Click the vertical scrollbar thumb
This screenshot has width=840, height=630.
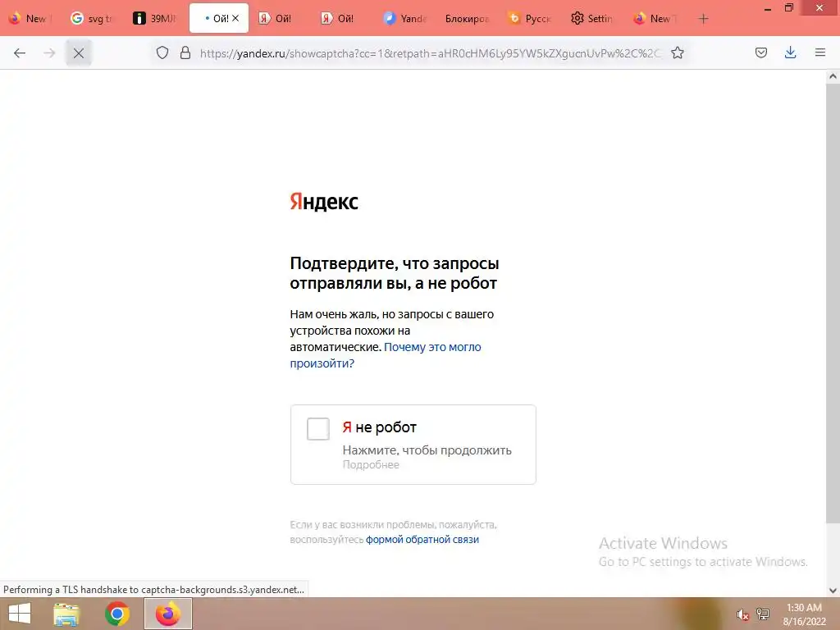click(x=833, y=303)
